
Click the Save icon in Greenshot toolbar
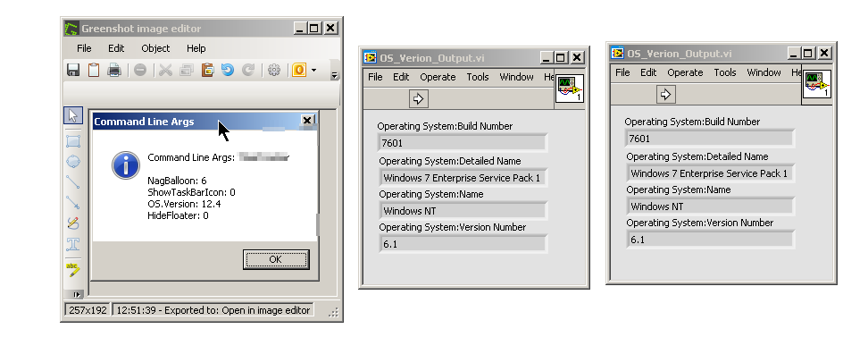pos(73,70)
